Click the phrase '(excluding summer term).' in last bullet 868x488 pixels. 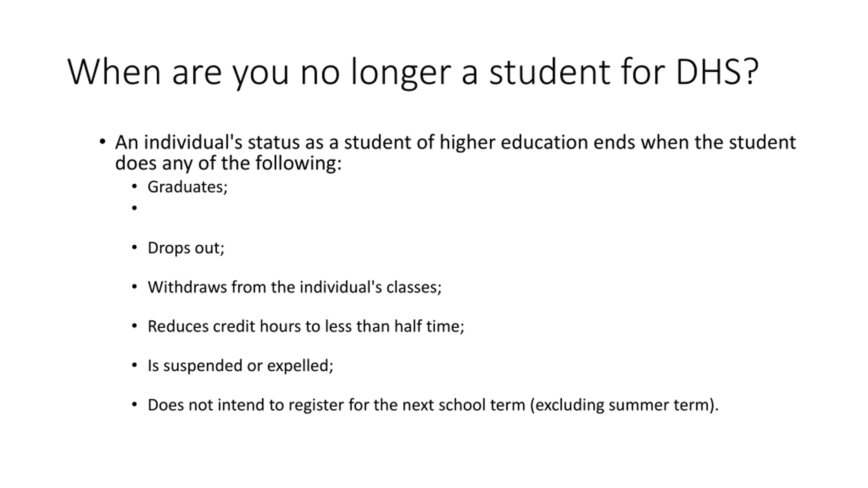pos(624,405)
